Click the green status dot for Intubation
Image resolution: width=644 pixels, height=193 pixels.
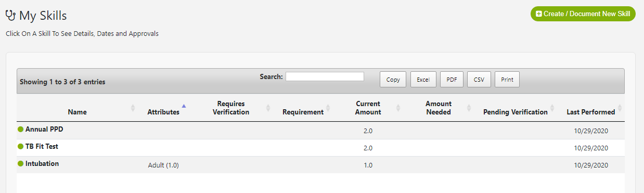coord(21,164)
